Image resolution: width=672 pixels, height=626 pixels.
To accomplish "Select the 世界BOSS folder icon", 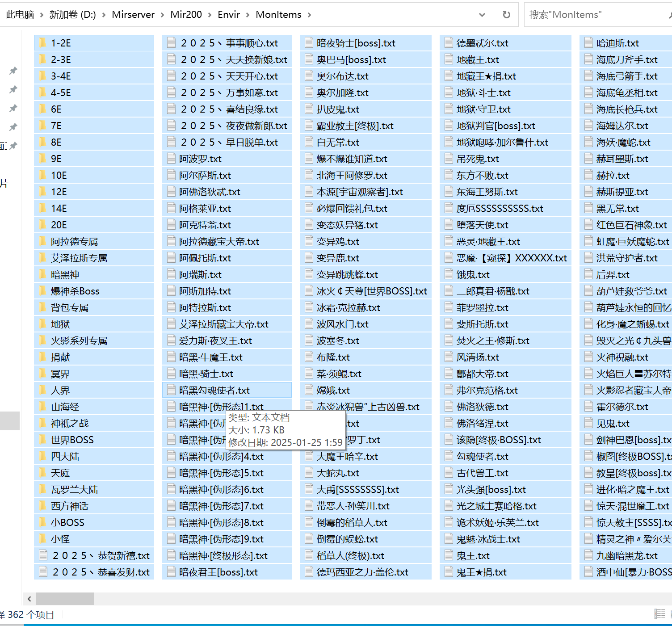I will pyautogui.click(x=43, y=439).
